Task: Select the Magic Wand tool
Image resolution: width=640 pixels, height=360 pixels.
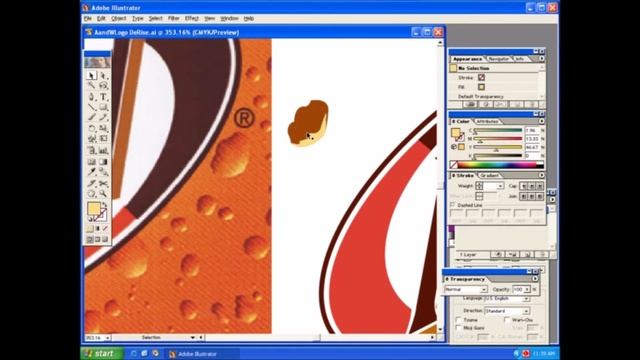Action: (92, 86)
